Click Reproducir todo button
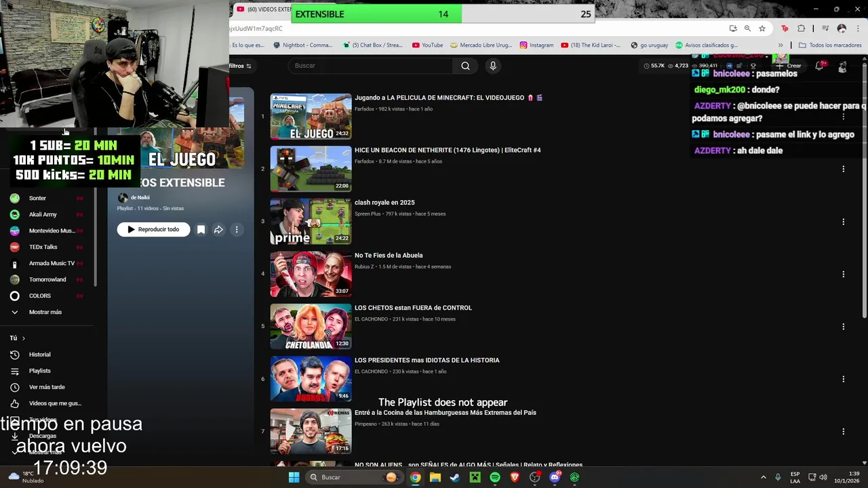868x488 pixels. click(x=153, y=230)
